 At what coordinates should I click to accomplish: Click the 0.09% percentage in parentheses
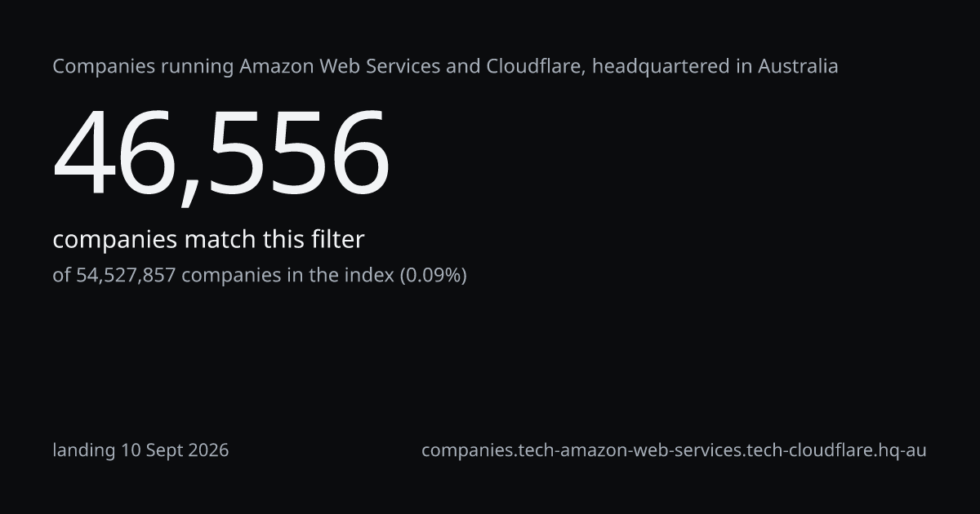pyautogui.click(x=433, y=276)
